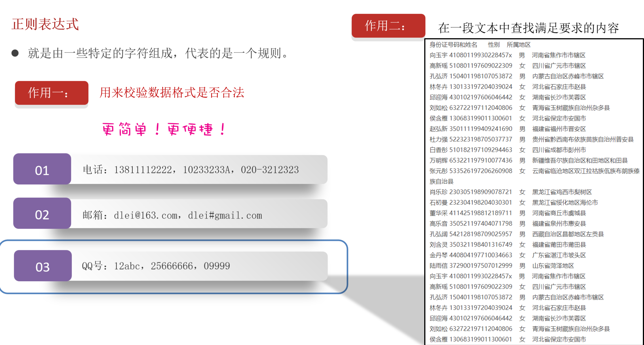Click the QQ号 example row text
The height and width of the screenshot is (345, 644).
point(156,266)
